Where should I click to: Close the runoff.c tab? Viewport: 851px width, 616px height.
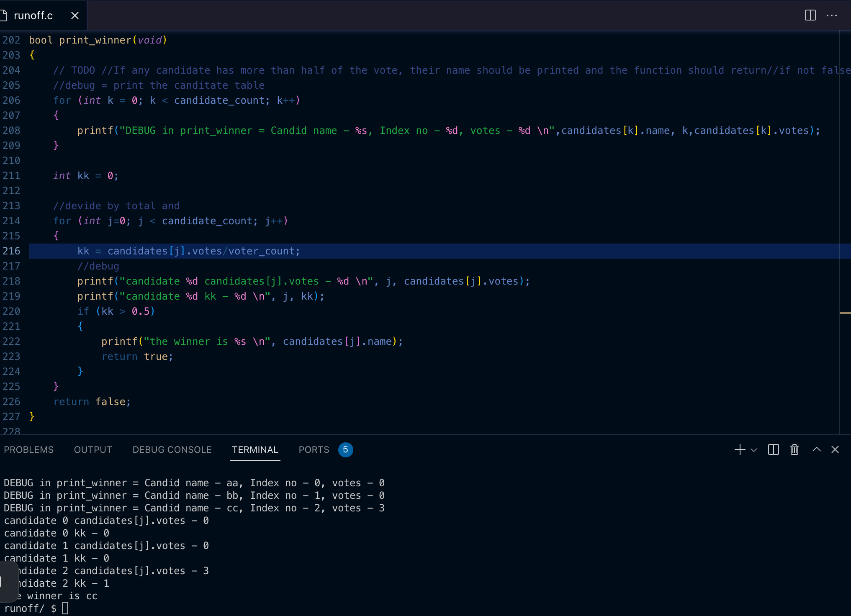[75, 15]
